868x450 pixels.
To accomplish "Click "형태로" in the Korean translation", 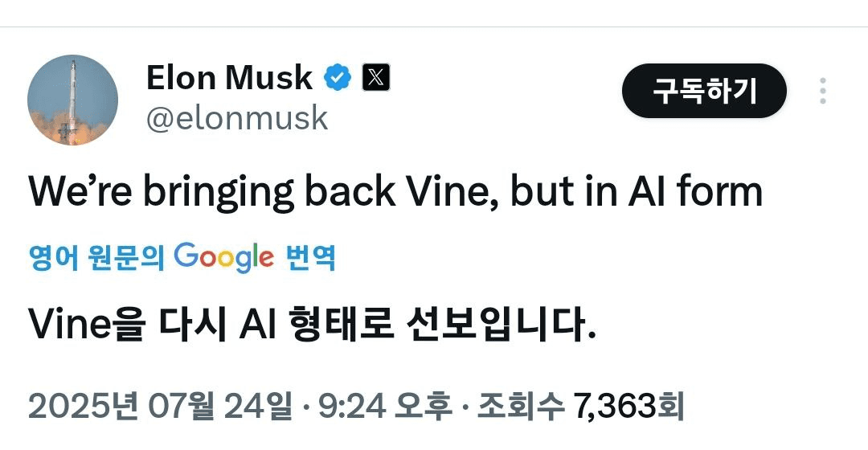I will click(341, 325).
